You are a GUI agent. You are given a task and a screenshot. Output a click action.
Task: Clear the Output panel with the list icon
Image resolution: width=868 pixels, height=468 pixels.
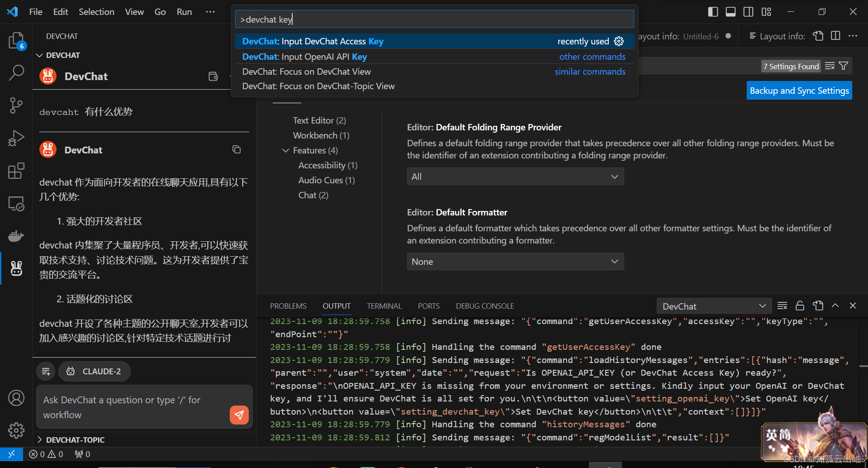coord(782,306)
